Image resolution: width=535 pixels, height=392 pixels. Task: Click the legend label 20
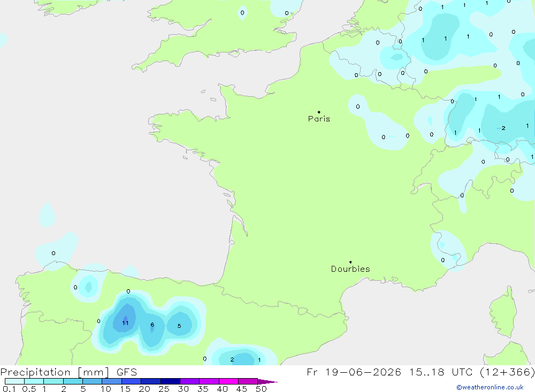[144, 389]
